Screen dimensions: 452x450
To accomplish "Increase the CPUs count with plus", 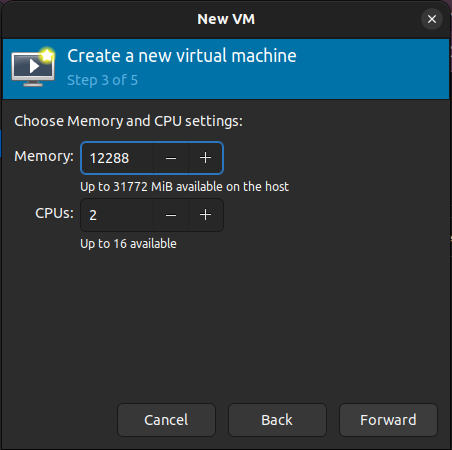I will [205, 215].
